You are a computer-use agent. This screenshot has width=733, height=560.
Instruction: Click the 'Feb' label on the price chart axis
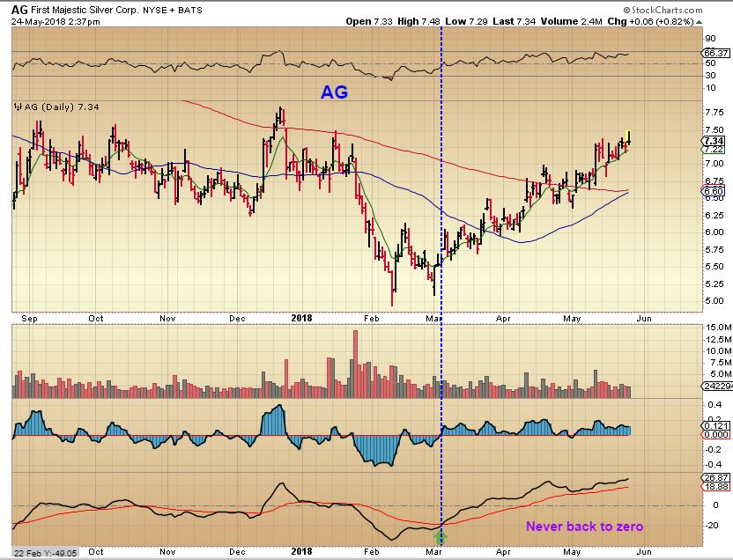[x=372, y=319]
